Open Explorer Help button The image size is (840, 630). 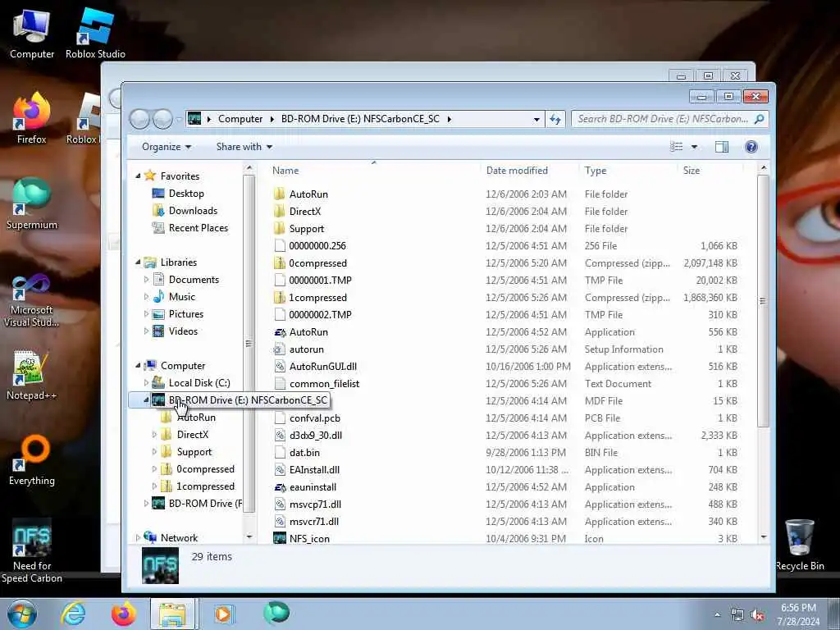pos(751,147)
